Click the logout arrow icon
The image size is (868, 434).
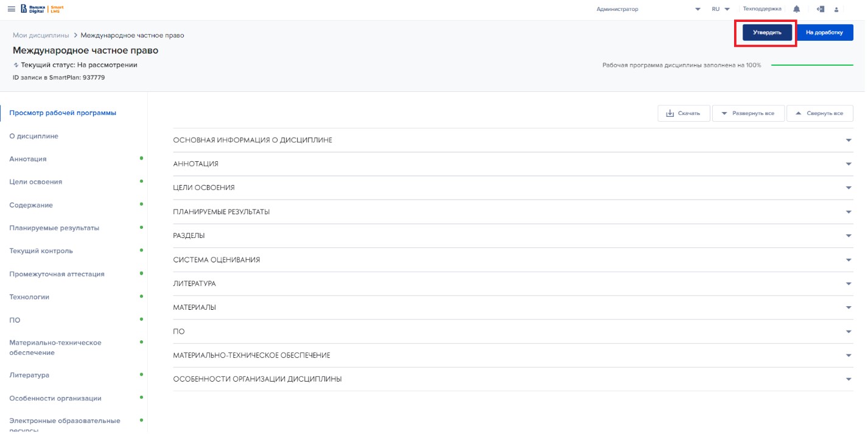[x=820, y=9]
